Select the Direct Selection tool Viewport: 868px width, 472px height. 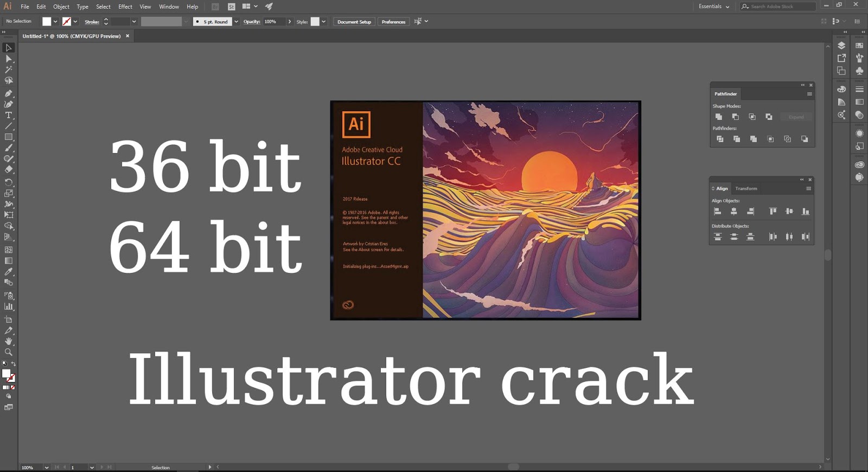coord(9,59)
